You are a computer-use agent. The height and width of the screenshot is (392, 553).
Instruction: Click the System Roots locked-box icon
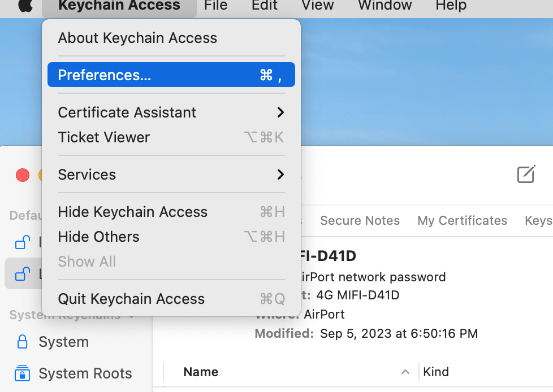click(x=22, y=373)
